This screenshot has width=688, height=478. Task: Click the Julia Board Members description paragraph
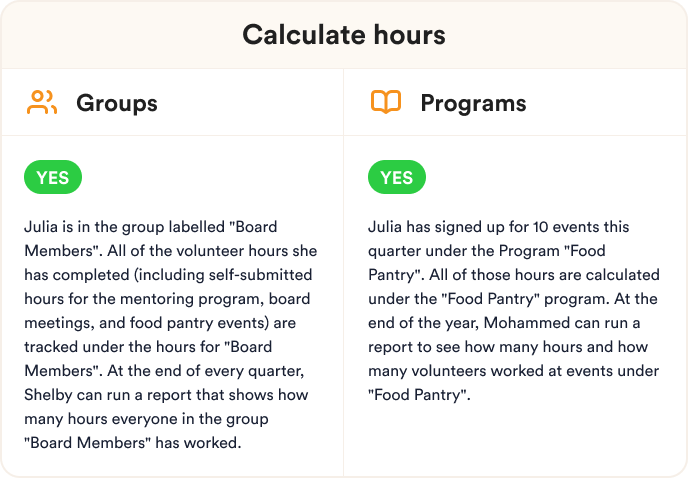tap(171, 334)
